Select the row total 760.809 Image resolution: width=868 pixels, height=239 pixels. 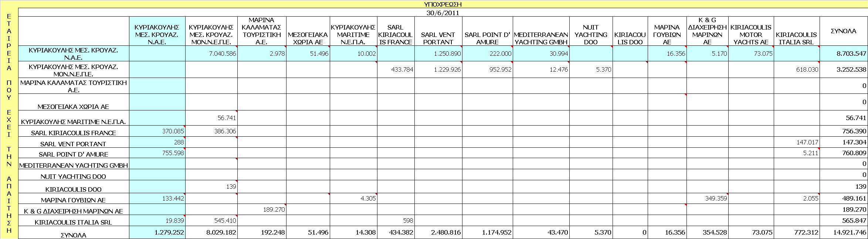pos(844,153)
